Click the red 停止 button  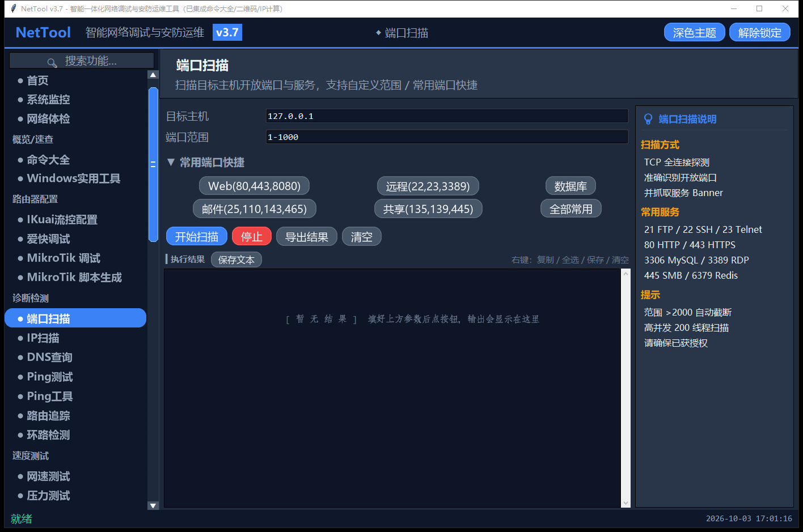point(252,237)
